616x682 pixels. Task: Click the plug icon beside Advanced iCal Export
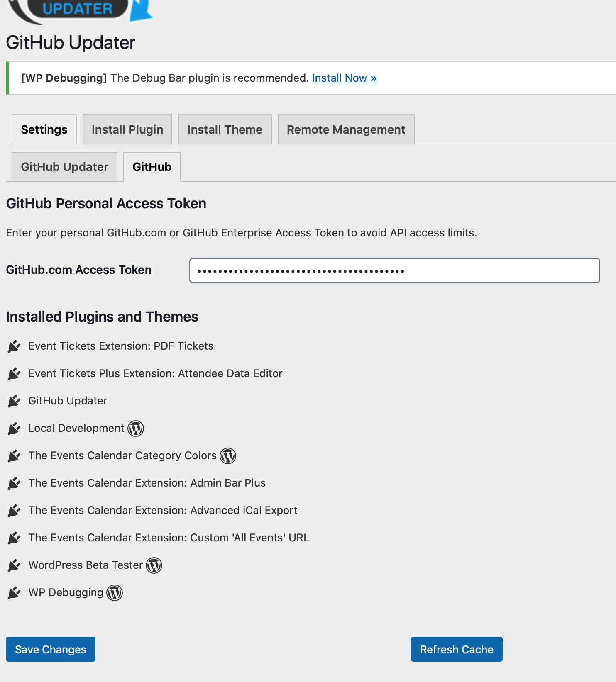14,510
